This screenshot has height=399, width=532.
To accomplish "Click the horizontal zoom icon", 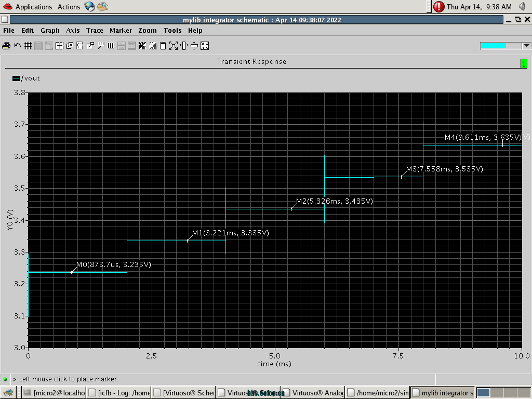I will pyautogui.click(x=184, y=46).
